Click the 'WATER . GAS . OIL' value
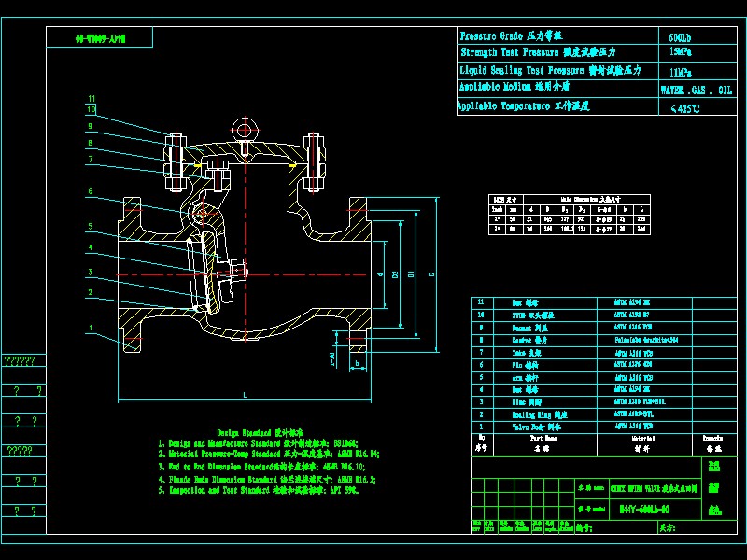This screenshot has height=560, width=747. click(x=696, y=90)
